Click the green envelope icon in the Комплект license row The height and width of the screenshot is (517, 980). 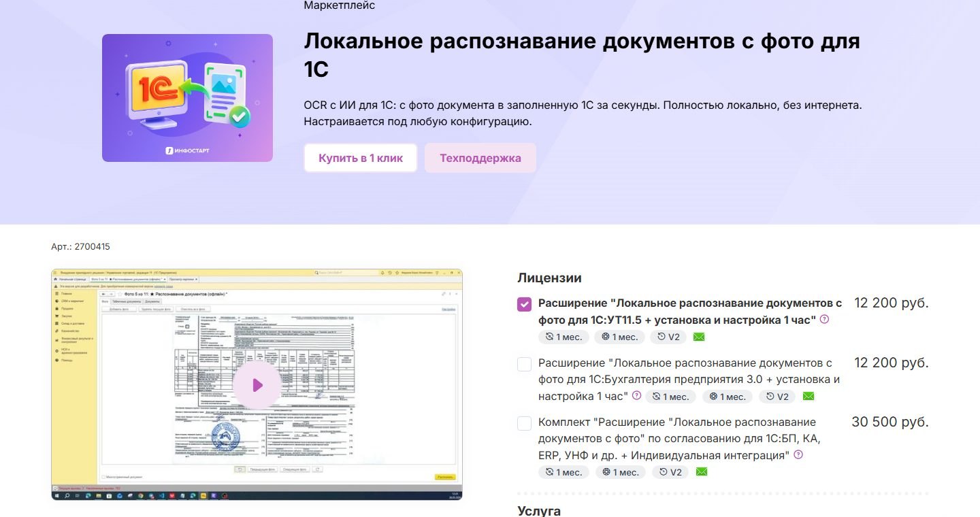(702, 471)
